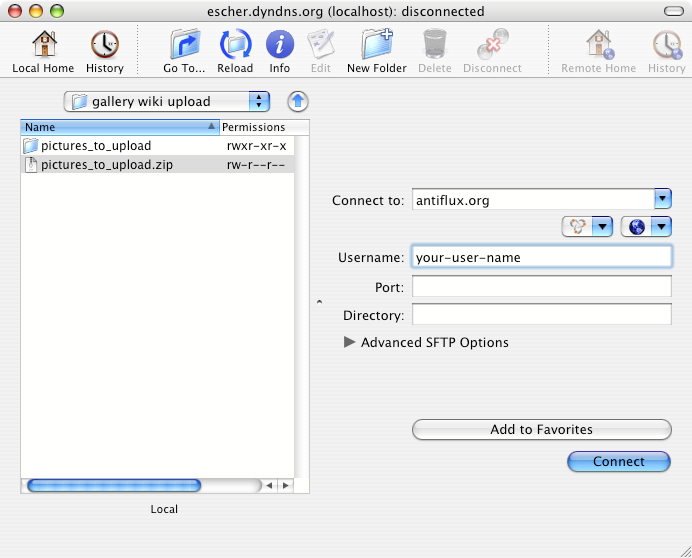
Task: Click the Remote Home toolbar icon
Action: coord(598,45)
